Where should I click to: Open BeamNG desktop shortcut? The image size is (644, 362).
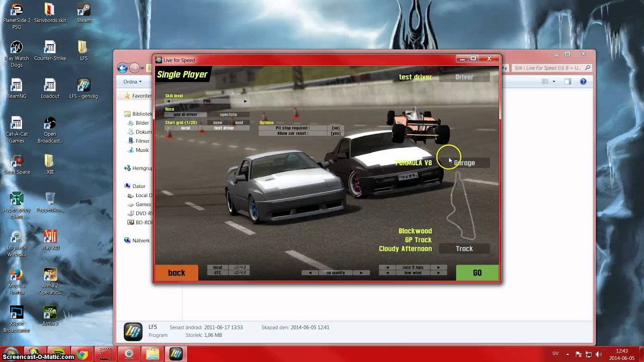(17, 88)
